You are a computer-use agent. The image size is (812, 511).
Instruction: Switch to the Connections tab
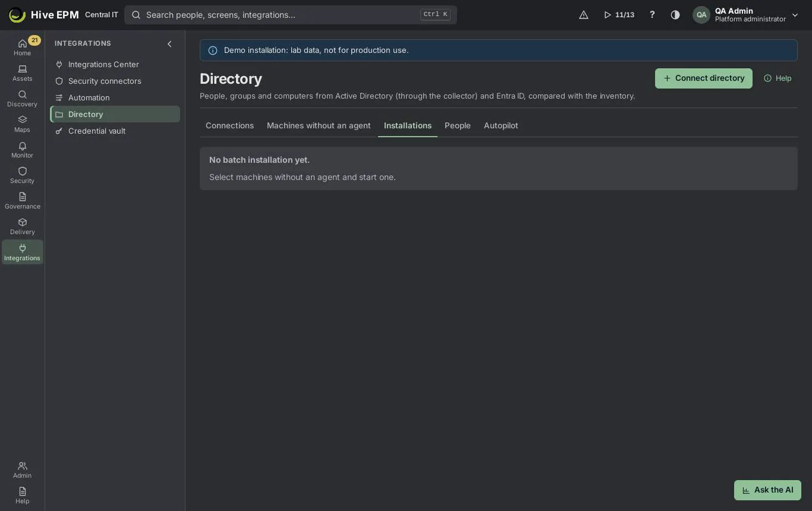coord(229,125)
